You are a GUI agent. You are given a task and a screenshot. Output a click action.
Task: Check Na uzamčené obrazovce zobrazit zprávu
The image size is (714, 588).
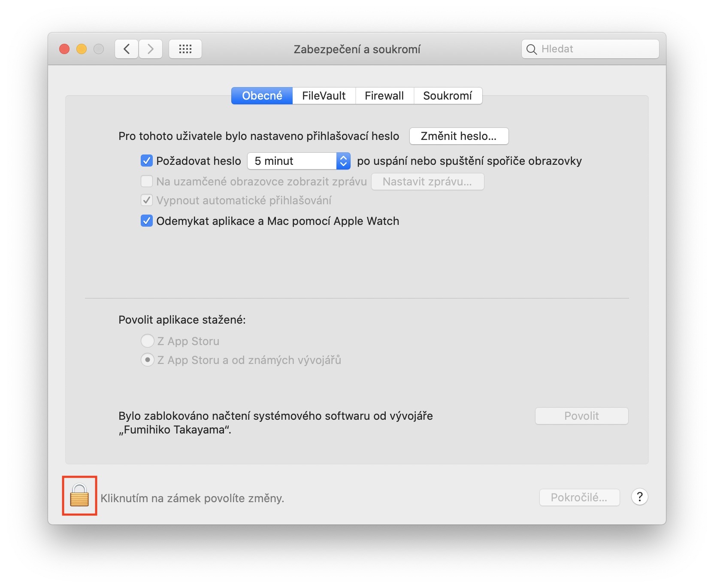point(147,182)
